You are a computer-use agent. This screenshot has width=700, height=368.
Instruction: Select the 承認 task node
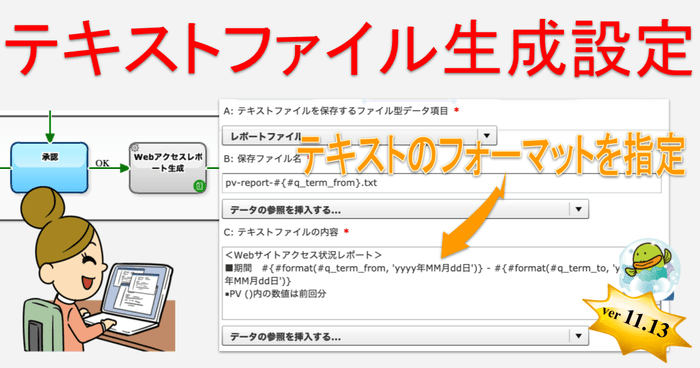(49, 167)
